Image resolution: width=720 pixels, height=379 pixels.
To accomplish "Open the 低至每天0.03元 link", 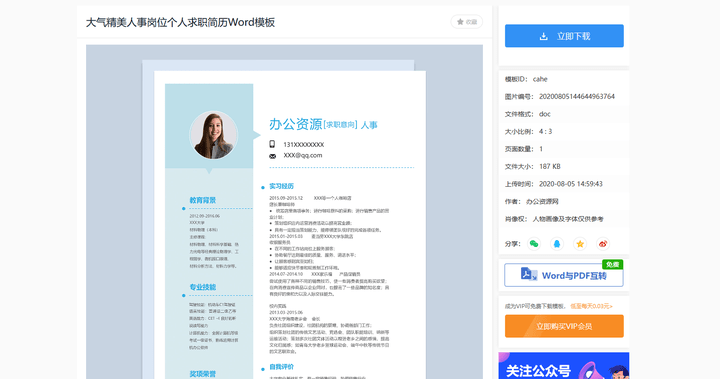I will point(591,306).
